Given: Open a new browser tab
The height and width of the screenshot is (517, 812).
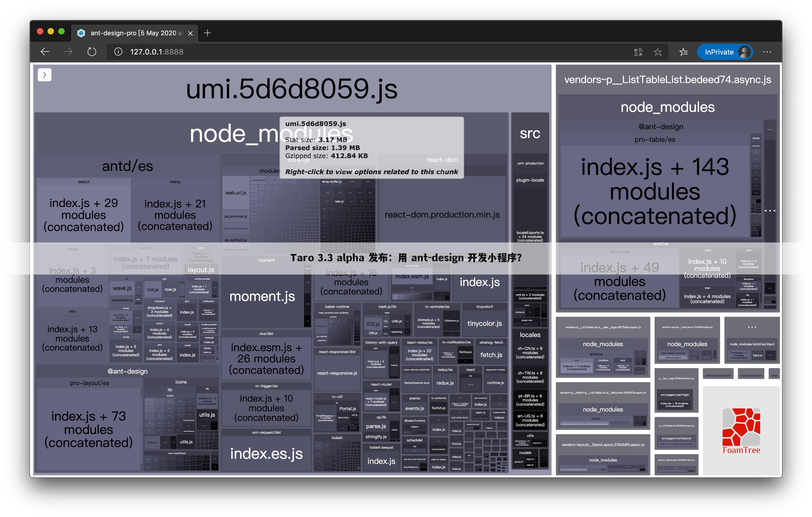Looking at the screenshot, I should 207,33.
